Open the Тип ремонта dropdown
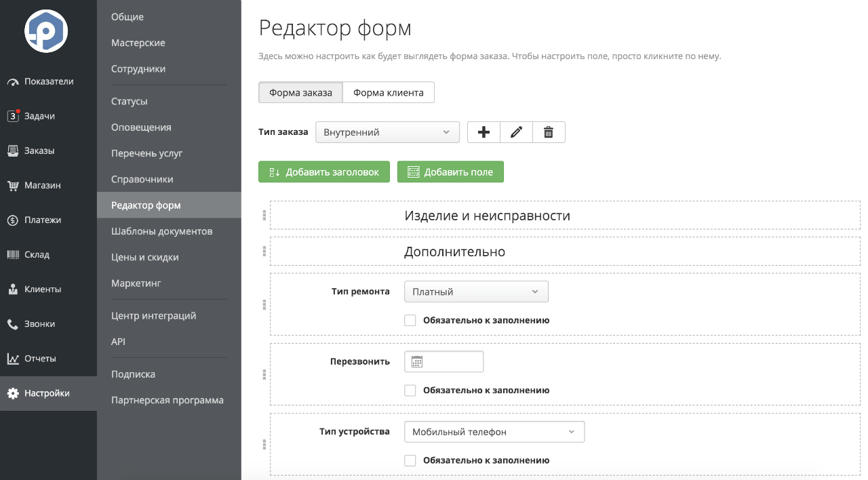The width and height of the screenshot is (868, 480). tap(476, 292)
